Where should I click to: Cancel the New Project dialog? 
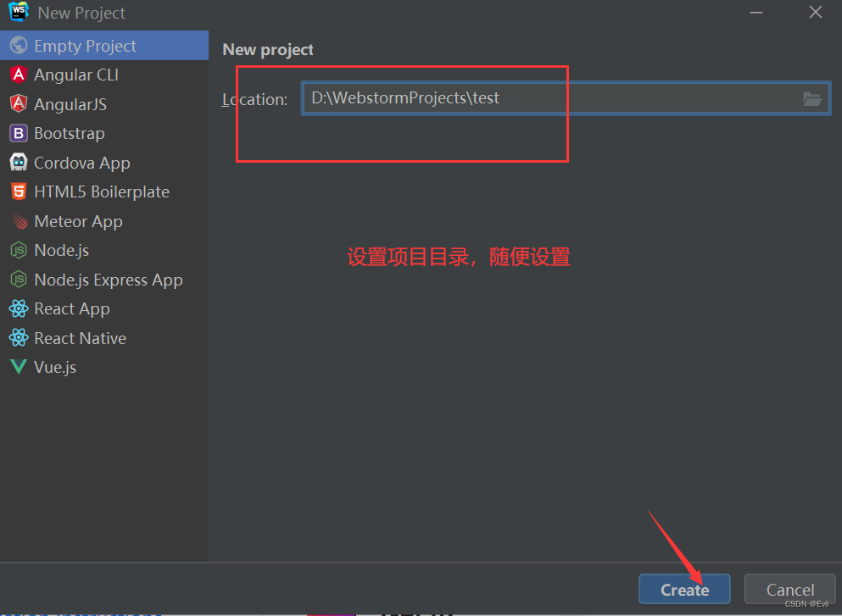[x=790, y=590]
